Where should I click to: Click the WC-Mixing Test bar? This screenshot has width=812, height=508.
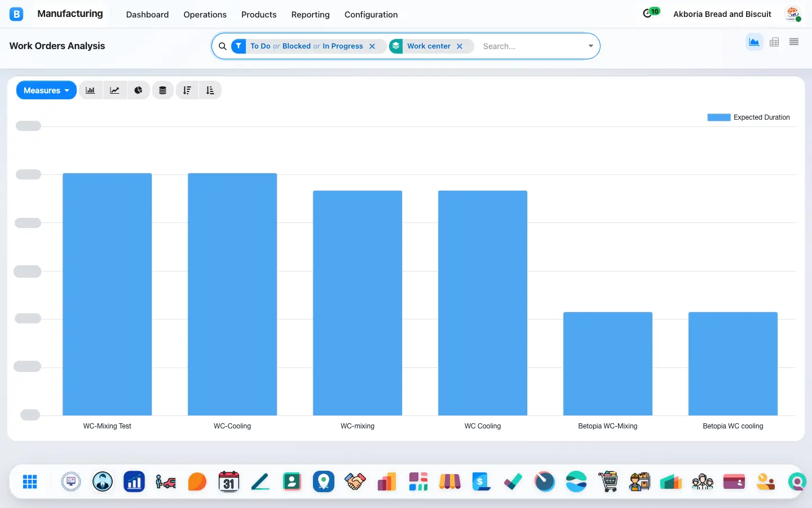[107, 294]
